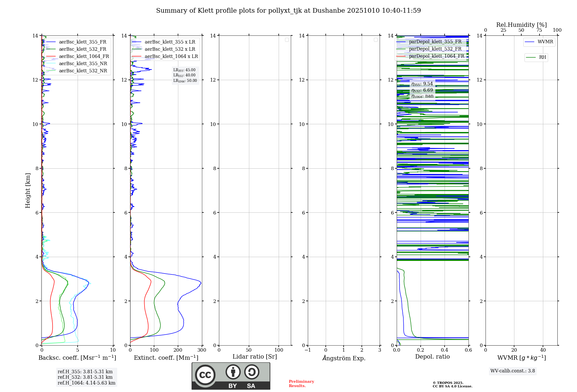The image size is (577, 392).
Task: Click the WV-calib.const. 3.8 label
Action: (x=512, y=371)
